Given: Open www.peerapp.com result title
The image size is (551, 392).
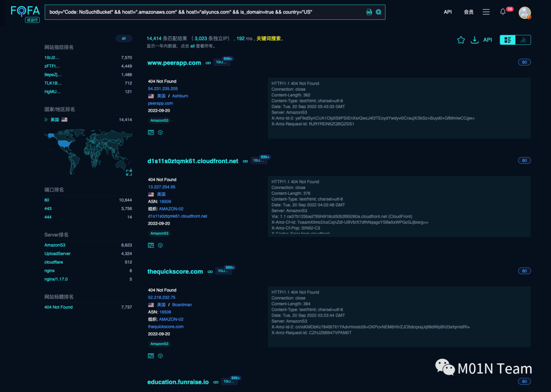Looking at the screenshot, I should pyautogui.click(x=174, y=63).
